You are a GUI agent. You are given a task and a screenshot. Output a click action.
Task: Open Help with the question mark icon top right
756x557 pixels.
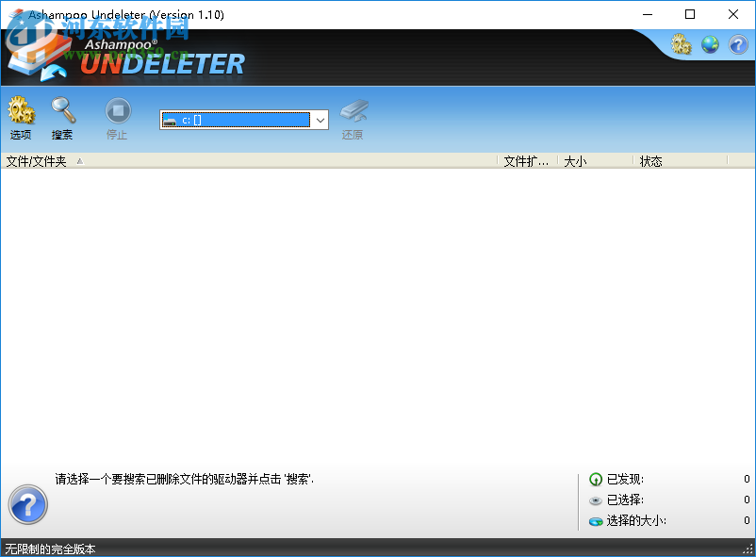pyautogui.click(x=738, y=44)
